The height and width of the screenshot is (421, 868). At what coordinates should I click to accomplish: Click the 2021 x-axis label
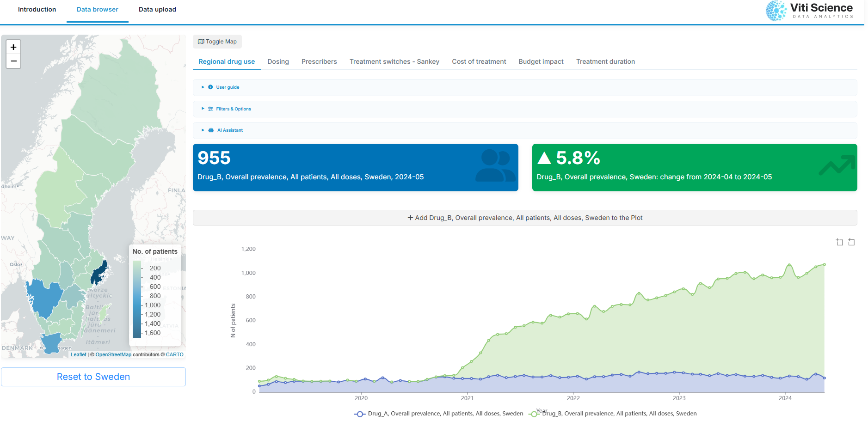[x=467, y=398]
